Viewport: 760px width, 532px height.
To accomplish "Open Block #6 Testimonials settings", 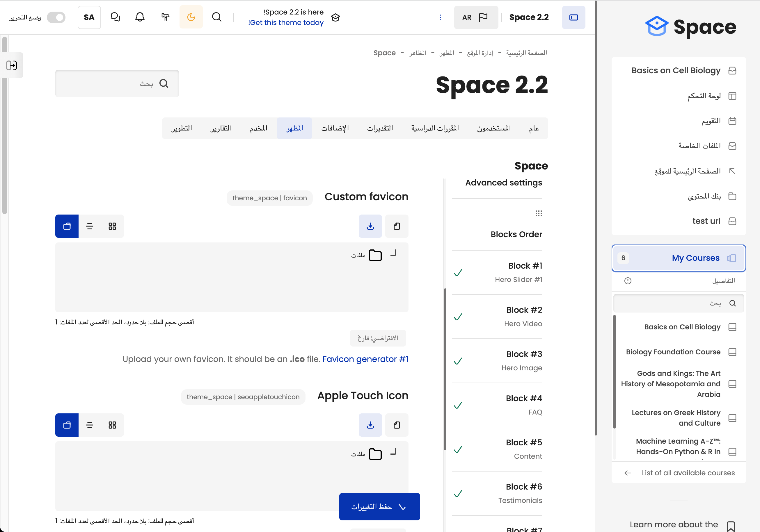I will point(497,493).
